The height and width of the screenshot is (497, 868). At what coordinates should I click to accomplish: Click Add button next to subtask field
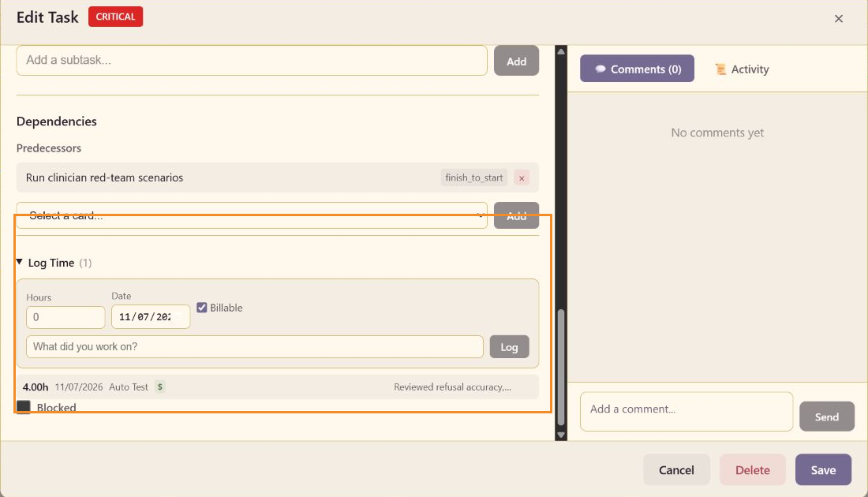click(x=517, y=61)
